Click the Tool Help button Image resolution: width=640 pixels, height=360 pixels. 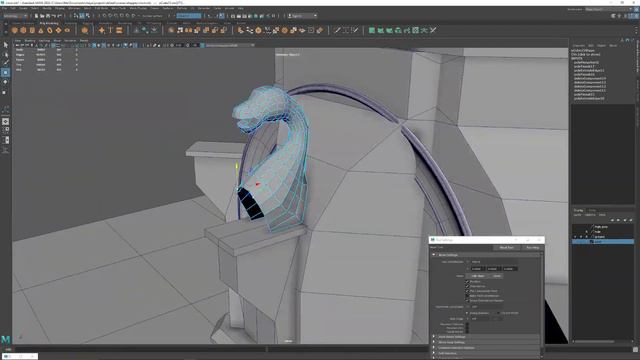(532, 247)
